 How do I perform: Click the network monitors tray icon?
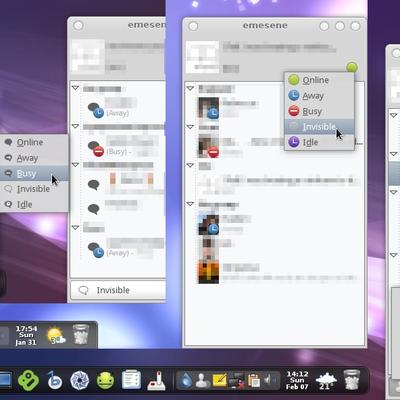[237, 381]
